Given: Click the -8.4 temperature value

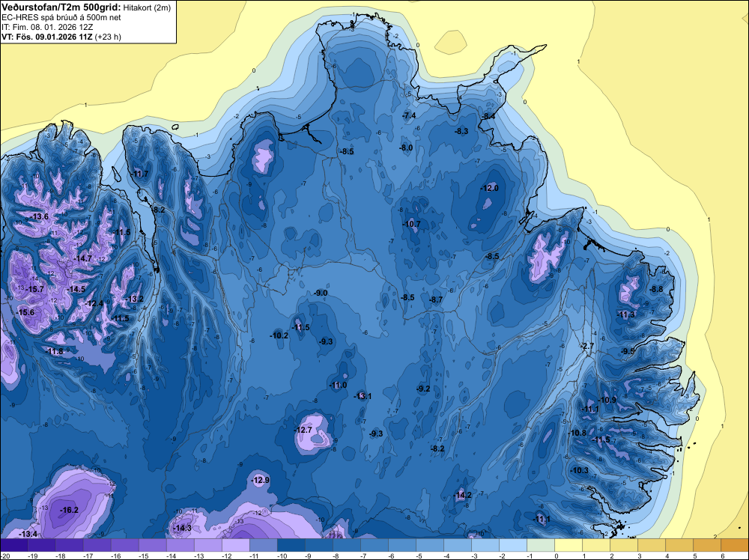Looking at the screenshot, I should (488, 117).
